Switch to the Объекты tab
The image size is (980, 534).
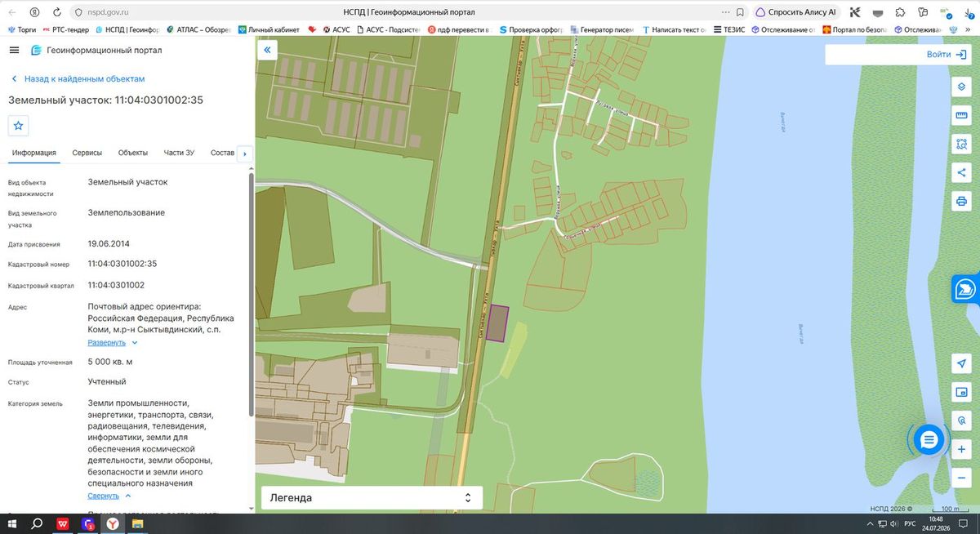(x=133, y=153)
